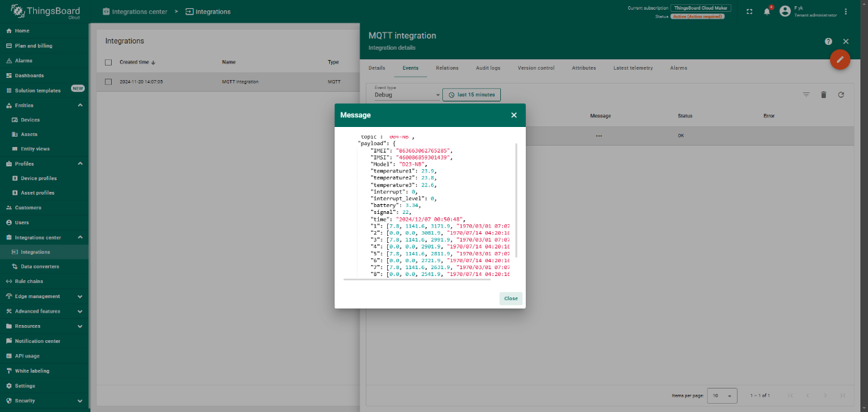Open White labeling page
Screen dimensions: 868x412
pos(44,371)
